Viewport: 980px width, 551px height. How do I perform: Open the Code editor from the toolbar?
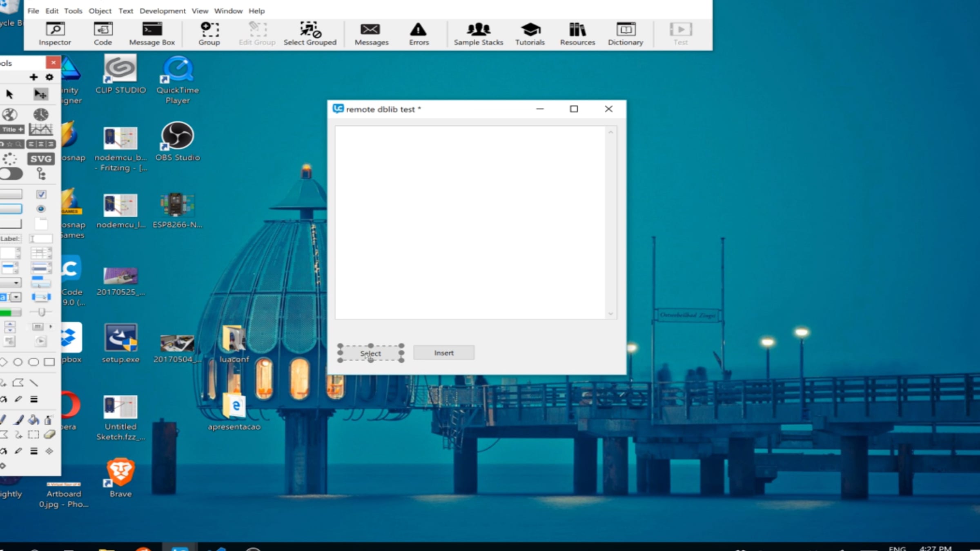[x=103, y=33]
